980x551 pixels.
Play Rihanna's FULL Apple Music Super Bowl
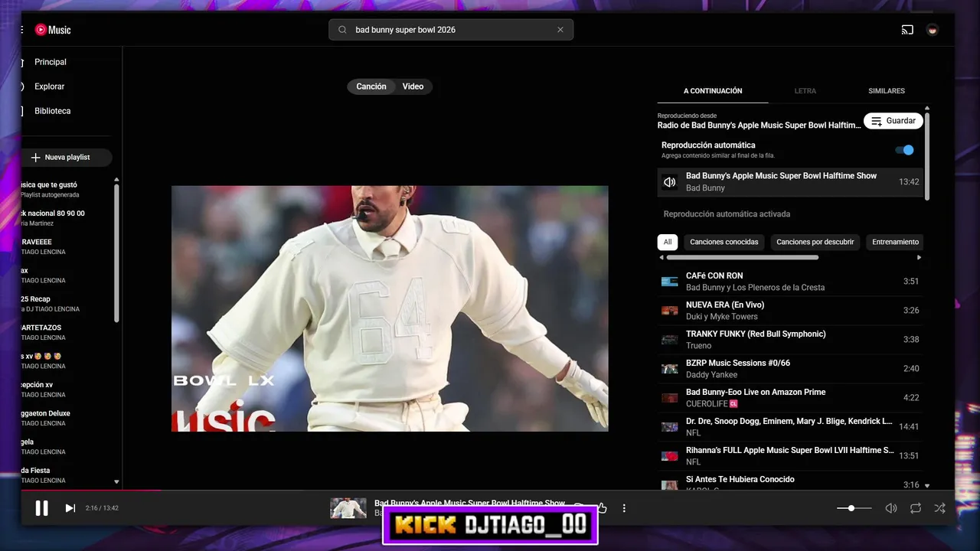(x=790, y=456)
